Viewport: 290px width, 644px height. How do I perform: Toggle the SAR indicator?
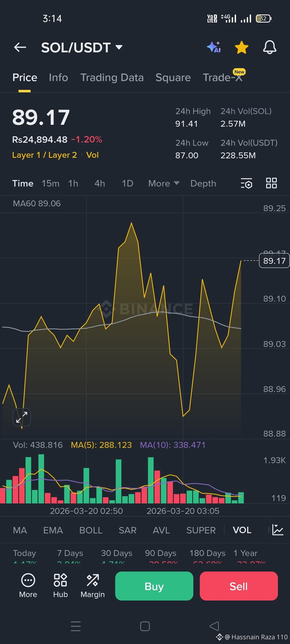click(128, 530)
